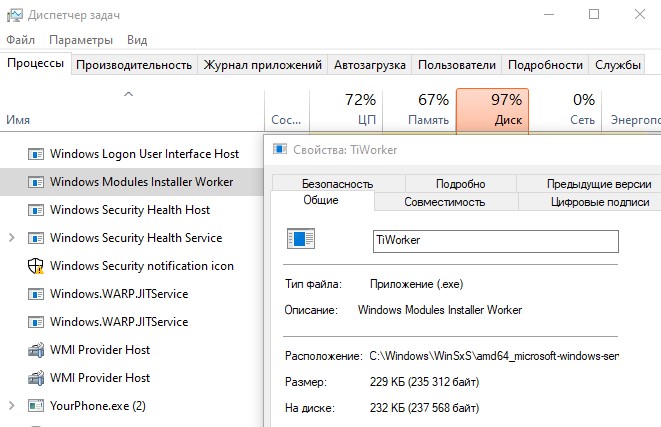
Task: Expand the YourPhone.exe (2) process group
Action: point(12,406)
